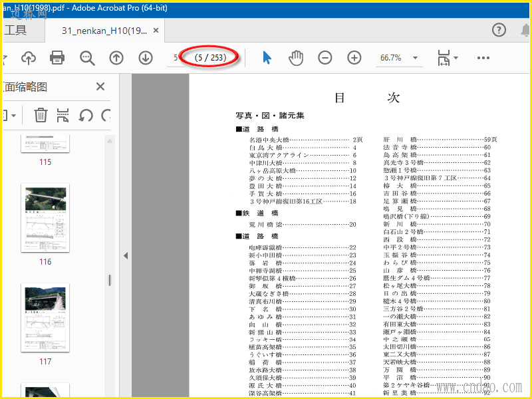Go to previous page with up arrow

116,58
